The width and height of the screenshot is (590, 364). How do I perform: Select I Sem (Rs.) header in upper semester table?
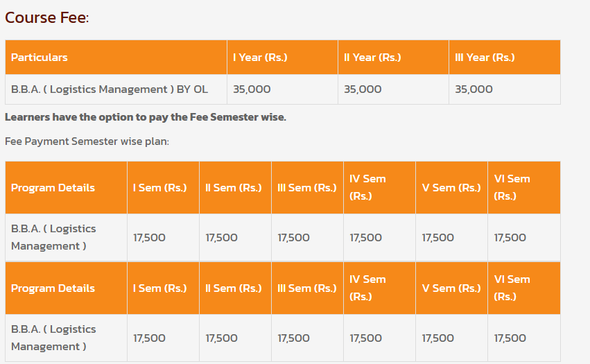[159, 188]
